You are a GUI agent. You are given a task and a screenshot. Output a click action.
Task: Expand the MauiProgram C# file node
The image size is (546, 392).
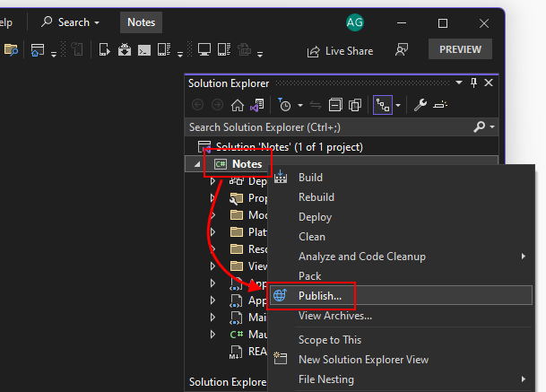pos(212,335)
